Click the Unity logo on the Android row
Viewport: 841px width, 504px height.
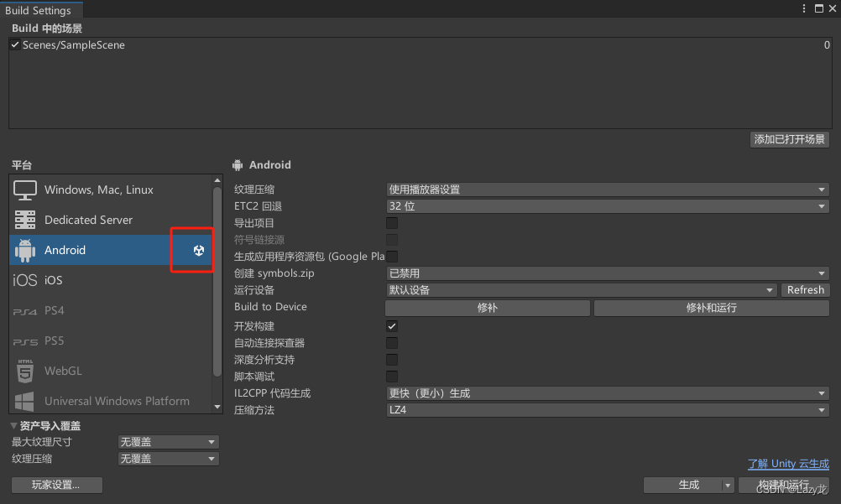click(199, 251)
